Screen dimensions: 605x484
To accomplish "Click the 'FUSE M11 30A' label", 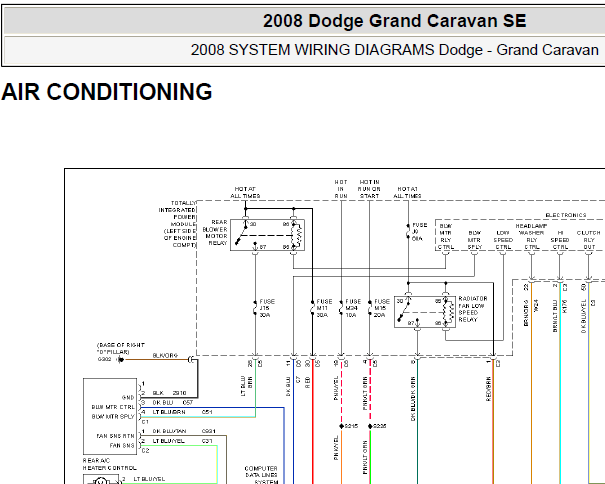I will tap(324, 308).
